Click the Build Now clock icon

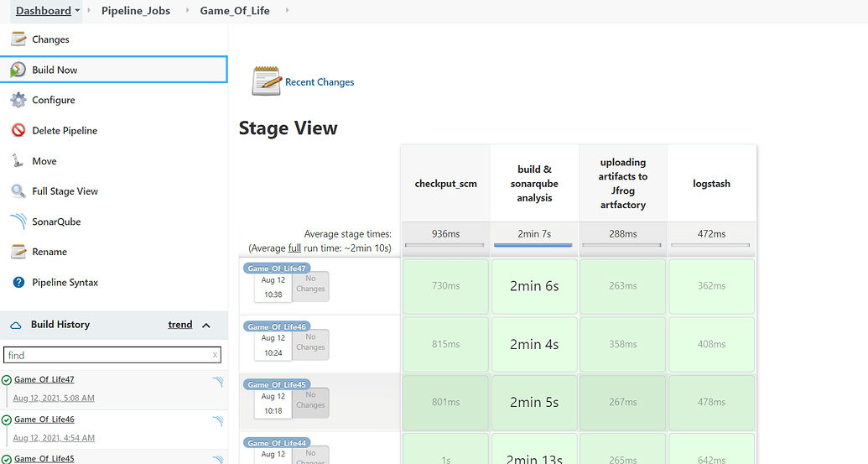tap(18, 70)
